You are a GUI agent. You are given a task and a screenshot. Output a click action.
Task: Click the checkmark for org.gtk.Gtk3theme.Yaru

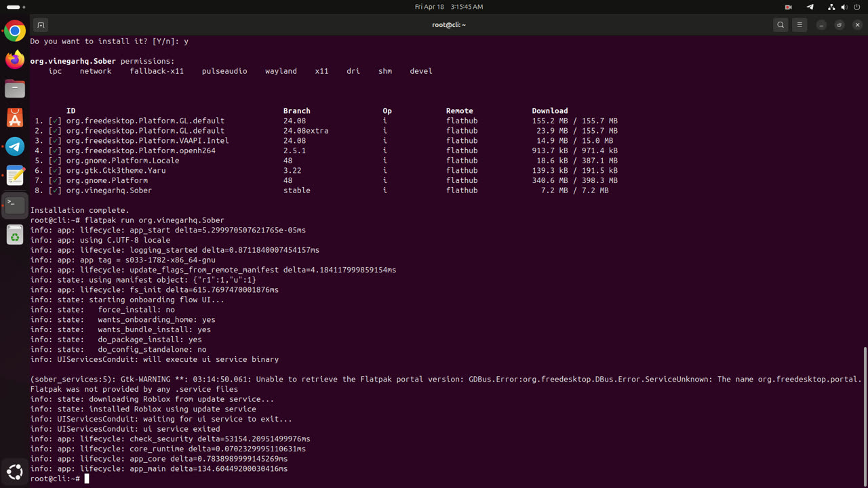55,171
